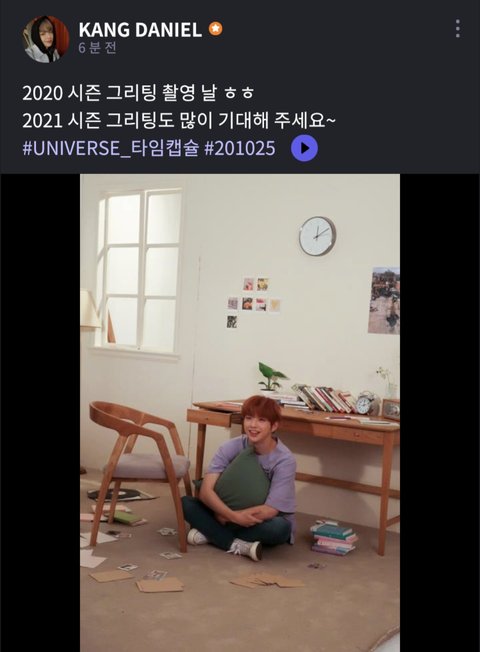480x652 pixels.
Task: Open the KANG DANIEL profile name
Action: (140, 30)
